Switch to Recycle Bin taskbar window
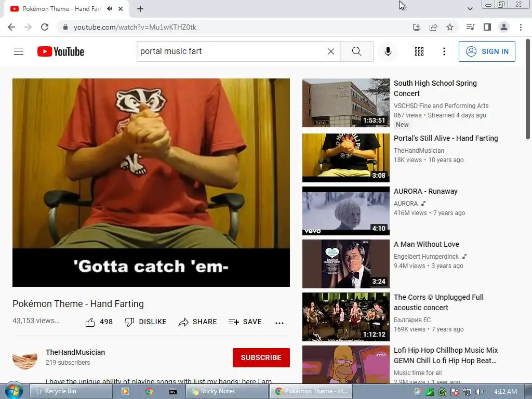The height and width of the screenshot is (399, 532). tap(71, 391)
